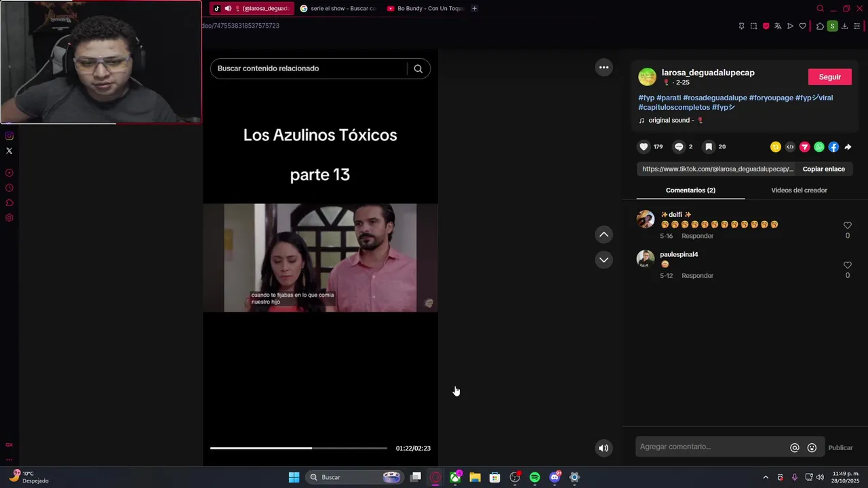
Task: Add page to bookmarks heart icon
Action: pyautogui.click(x=803, y=26)
